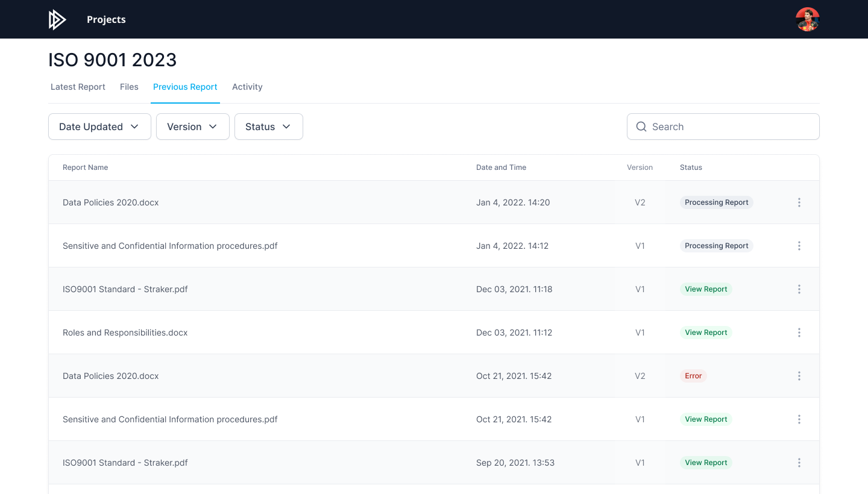Viewport: 868px width, 494px height.
Task: Open more options for the Dec 03 11:18 report
Action: click(x=799, y=289)
